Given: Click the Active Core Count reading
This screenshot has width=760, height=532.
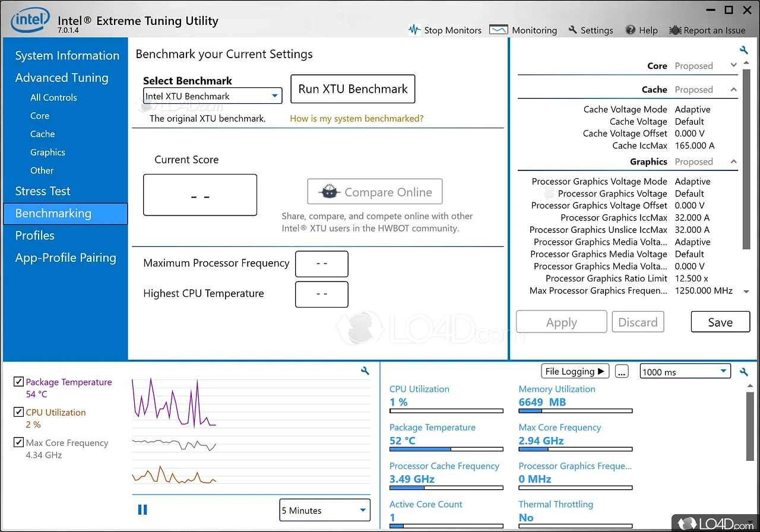Looking at the screenshot, I should point(393,518).
